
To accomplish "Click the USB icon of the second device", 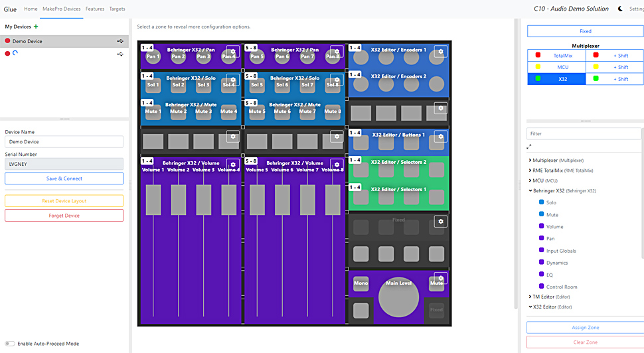I will coord(120,54).
